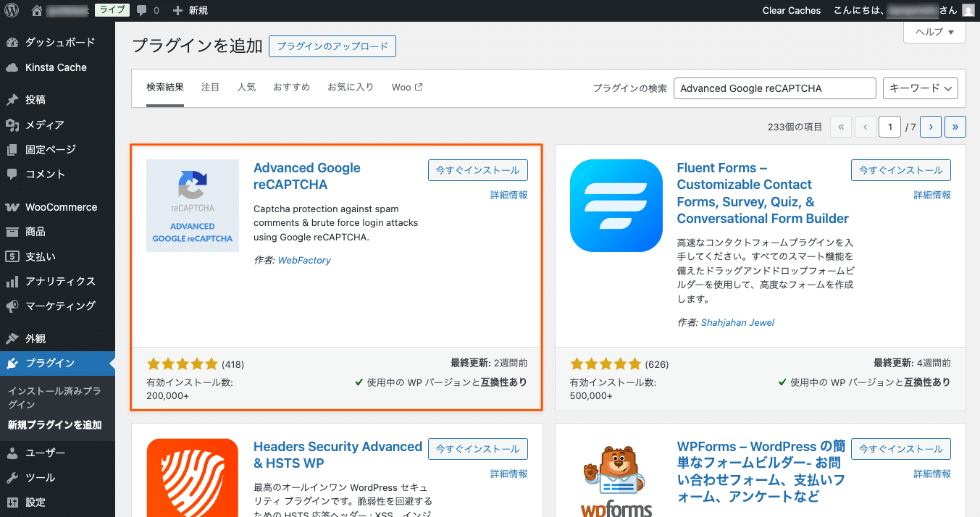Switch to the 人気 plugins tab
This screenshot has height=517, width=980.
[246, 87]
